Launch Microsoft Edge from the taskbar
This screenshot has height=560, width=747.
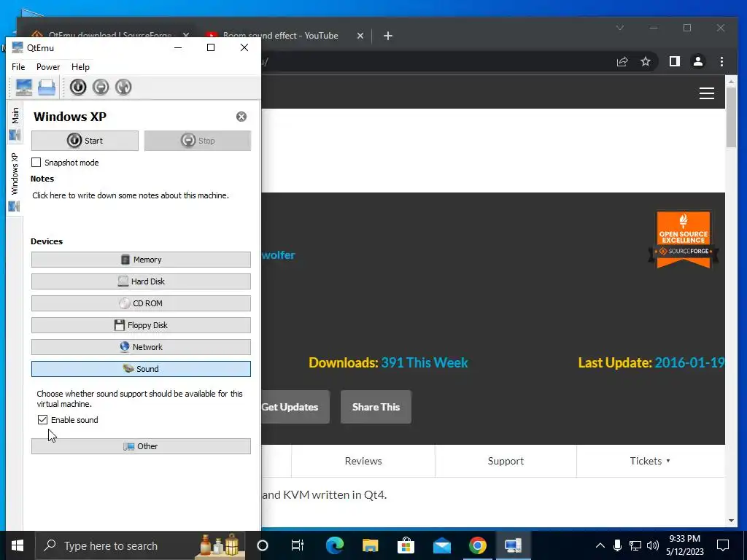click(334, 545)
